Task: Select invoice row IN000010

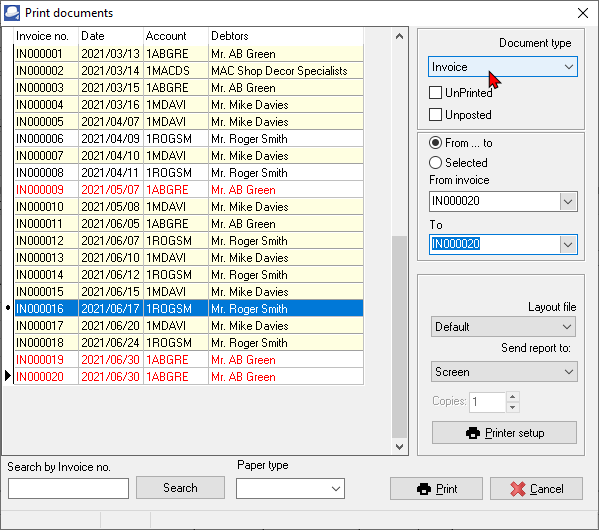Action: tap(189, 207)
